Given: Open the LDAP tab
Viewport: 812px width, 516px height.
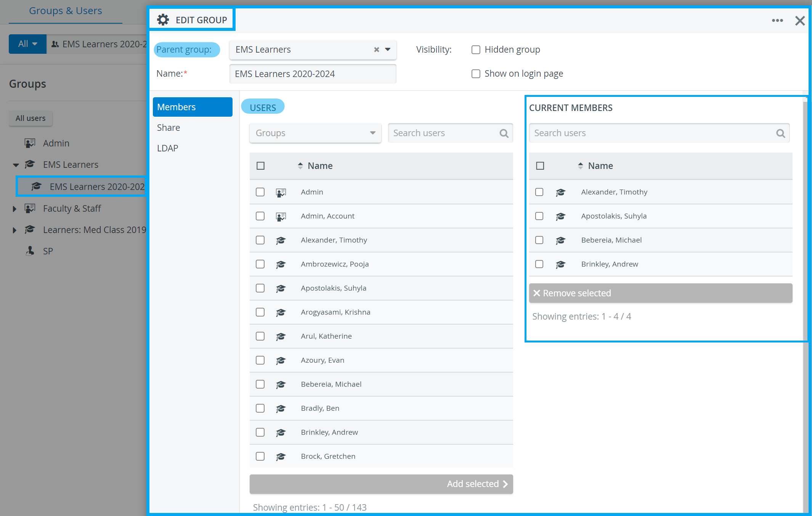Looking at the screenshot, I should 168,148.
